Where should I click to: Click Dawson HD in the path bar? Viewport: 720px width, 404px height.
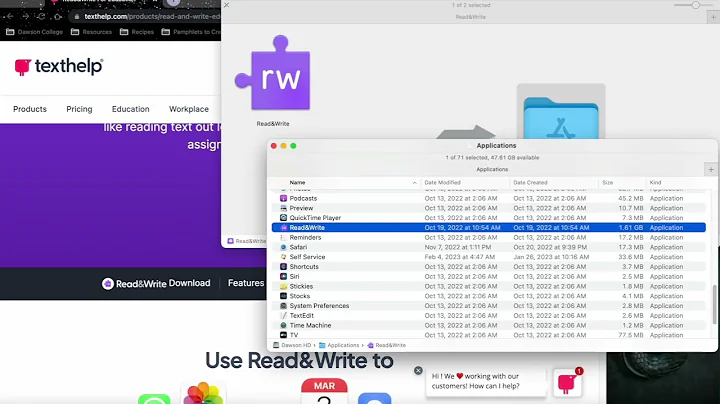(292, 345)
